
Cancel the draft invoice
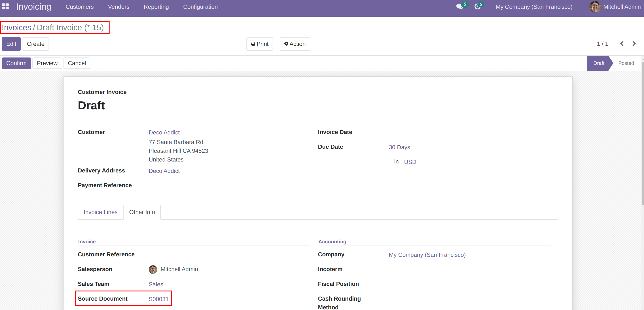(x=77, y=63)
